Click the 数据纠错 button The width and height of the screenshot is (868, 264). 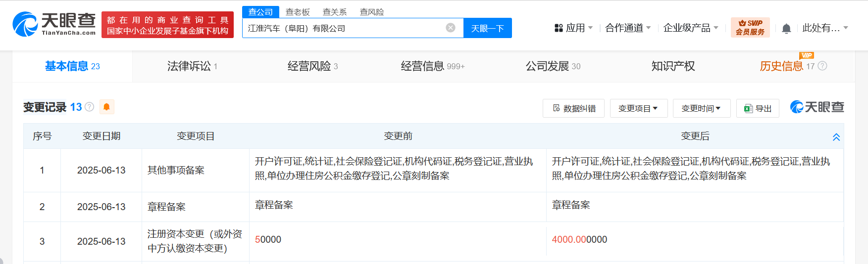click(573, 108)
